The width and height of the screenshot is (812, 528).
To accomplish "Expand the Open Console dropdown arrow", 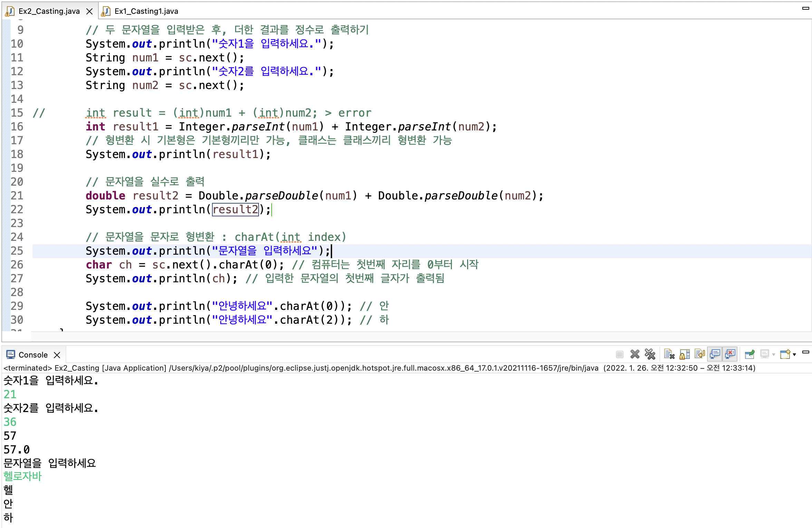I will tap(794, 354).
